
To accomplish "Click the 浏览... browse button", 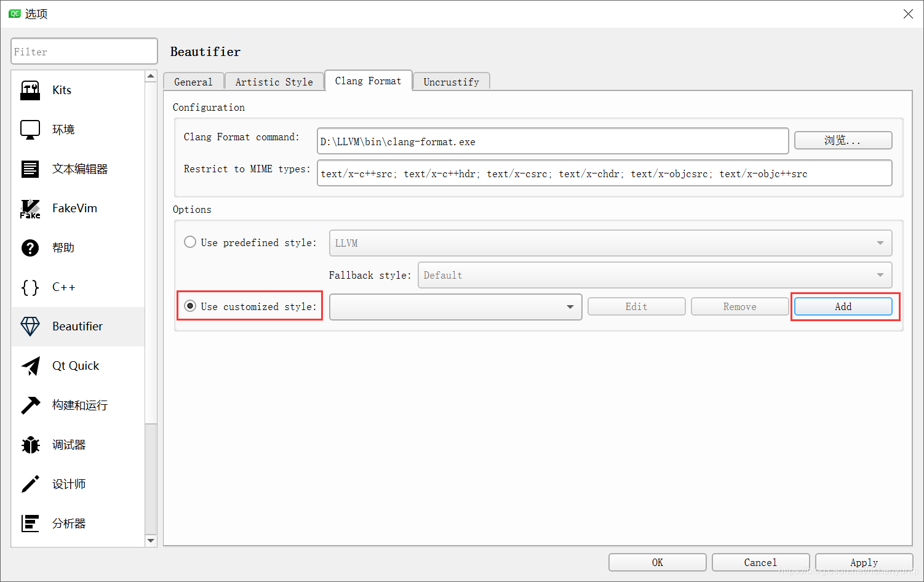I will point(843,140).
